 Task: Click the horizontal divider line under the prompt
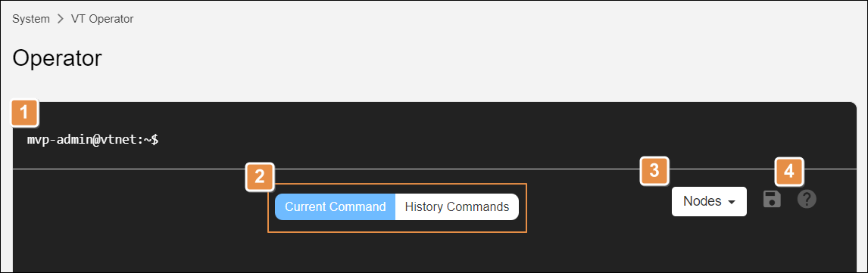(434, 169)
